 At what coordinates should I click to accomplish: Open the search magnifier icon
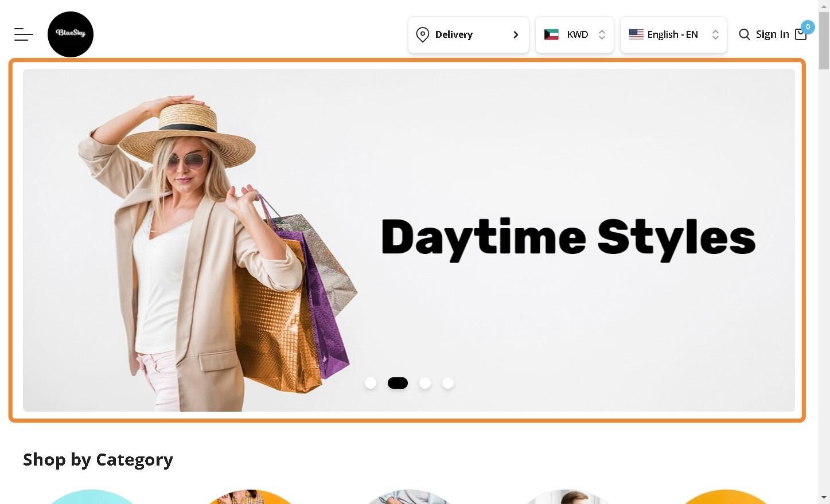point(745,34)
